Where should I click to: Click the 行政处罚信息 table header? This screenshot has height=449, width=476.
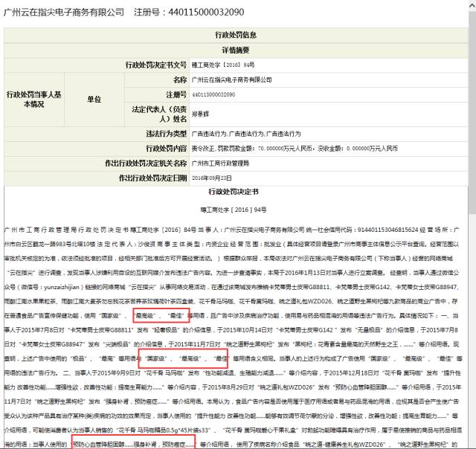click(236, 35)
